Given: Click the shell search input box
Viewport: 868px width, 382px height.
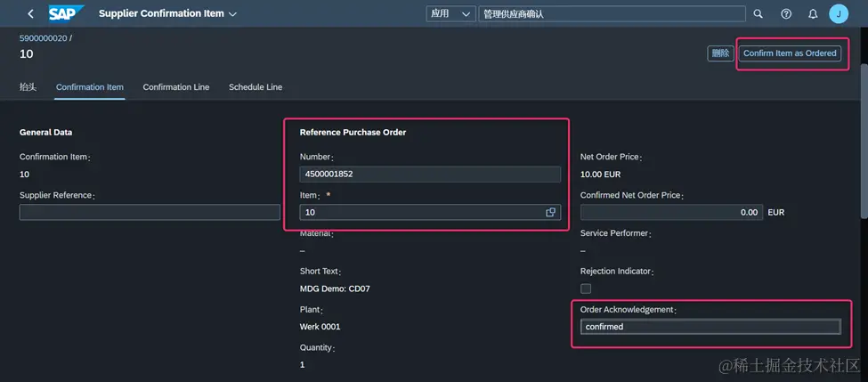Looking at the screenshot, I should [x=612, y=14].
